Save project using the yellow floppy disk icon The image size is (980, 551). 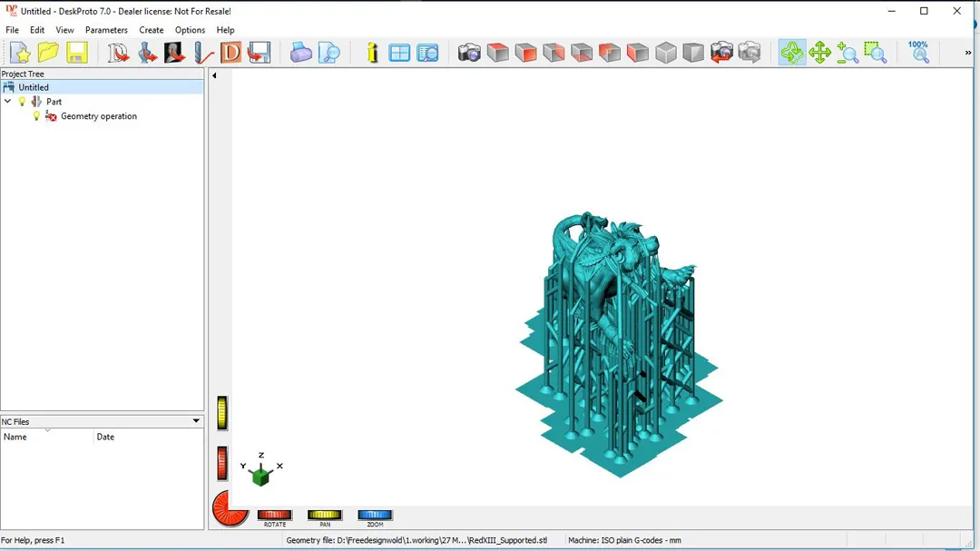coord(76,53)
